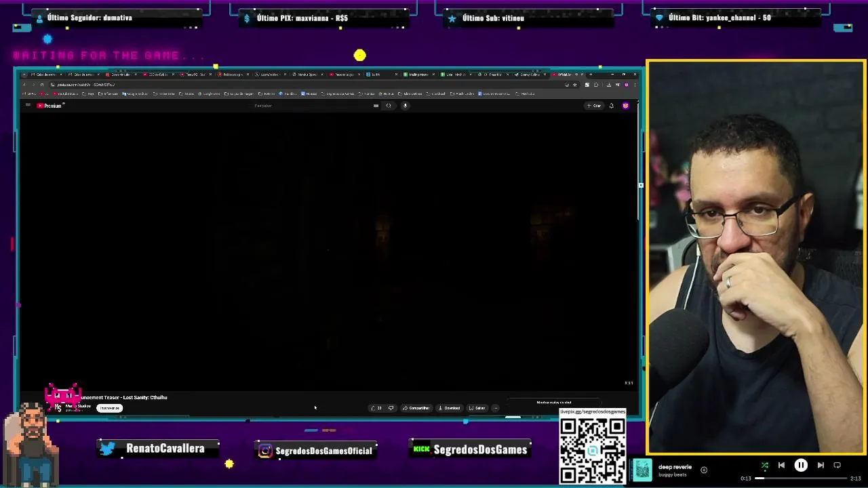The height and width of the screenshot is (488, 868).
Task: Open YouTube notifications bell
Action: pyautogui.click(x=611, y=106)
